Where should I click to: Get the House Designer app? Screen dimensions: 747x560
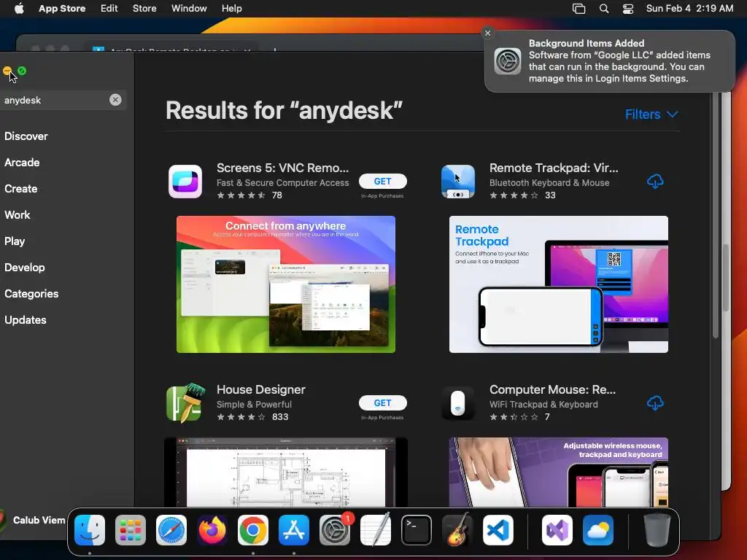pyautogui.click(x=382, y=402)
